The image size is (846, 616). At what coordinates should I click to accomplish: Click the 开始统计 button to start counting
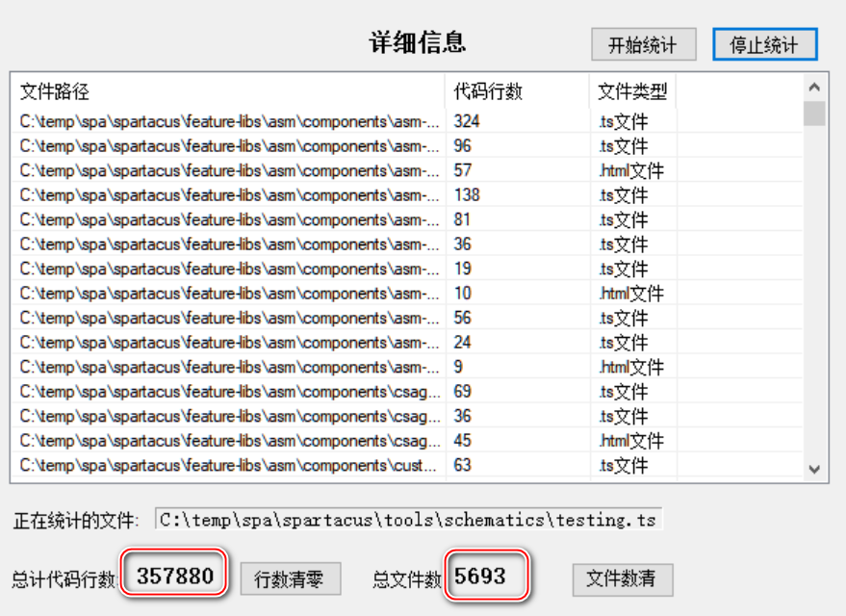click(x=643, y=44)
